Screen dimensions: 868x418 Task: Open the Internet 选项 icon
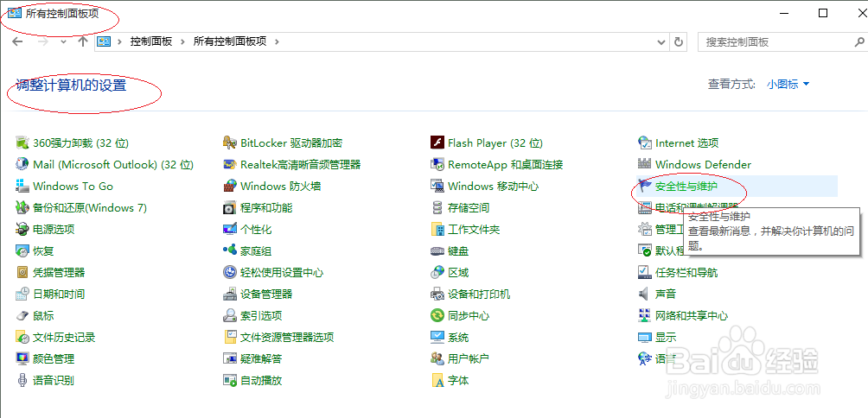[644, 143]
